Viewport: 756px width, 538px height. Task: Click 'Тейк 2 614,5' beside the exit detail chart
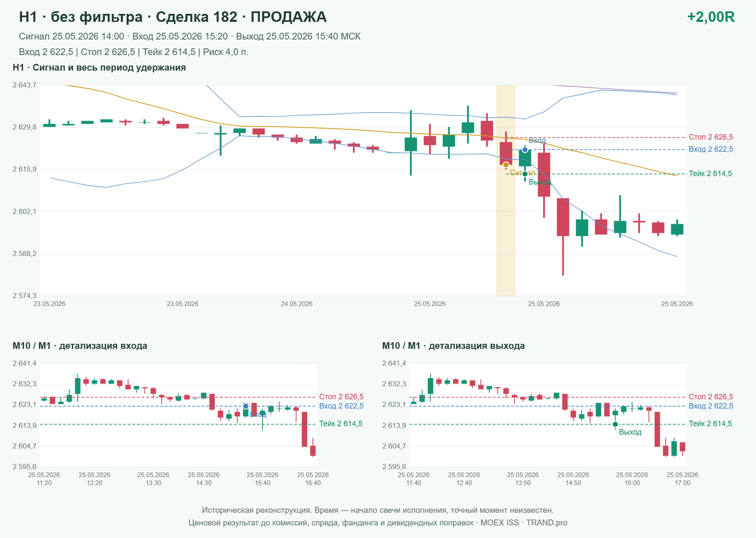coord(710,424)
